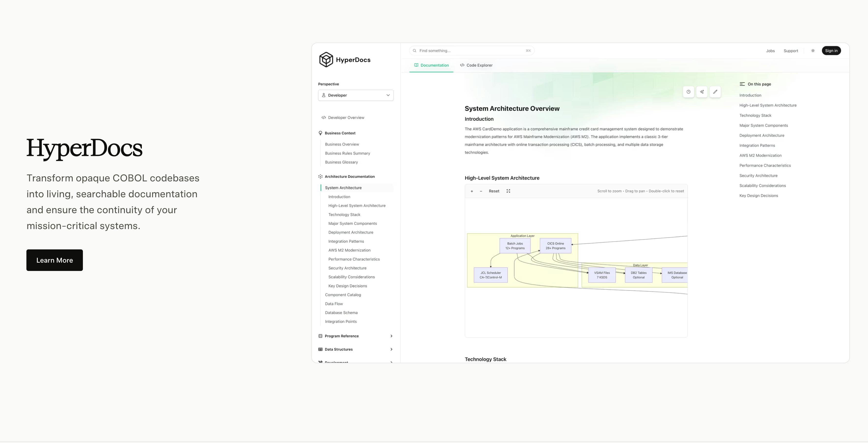Open Database Schema in the sidebar

point(341,313)
